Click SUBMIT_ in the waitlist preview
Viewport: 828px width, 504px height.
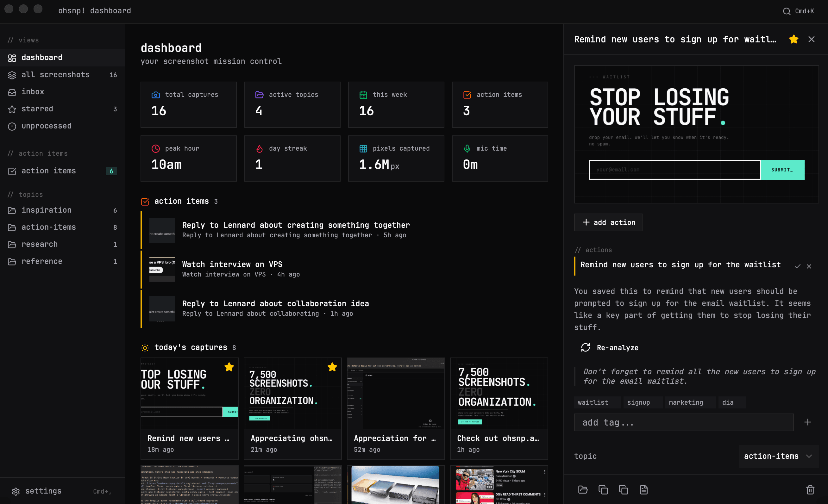pyautogui.click(x=783, y=170)
